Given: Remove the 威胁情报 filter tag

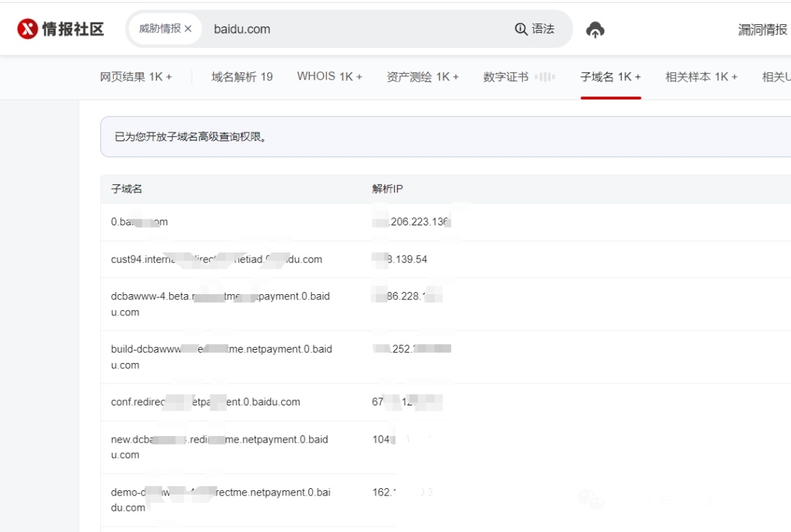Looking at the screenshot, I should click(x=187, y=29).
